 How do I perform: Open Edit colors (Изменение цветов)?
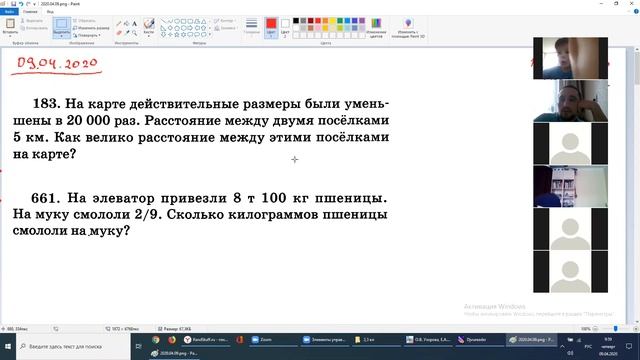pos(376,27)
